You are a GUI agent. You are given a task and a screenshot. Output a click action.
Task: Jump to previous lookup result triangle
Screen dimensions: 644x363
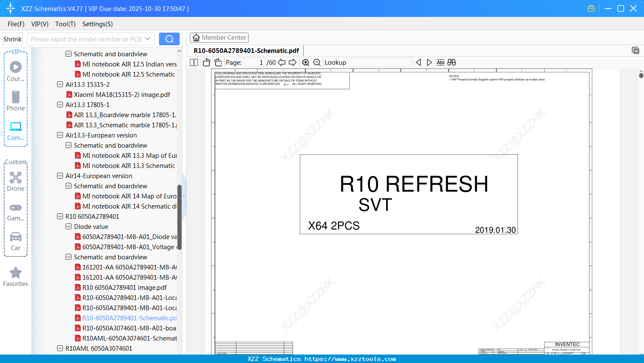click(418, 63)
